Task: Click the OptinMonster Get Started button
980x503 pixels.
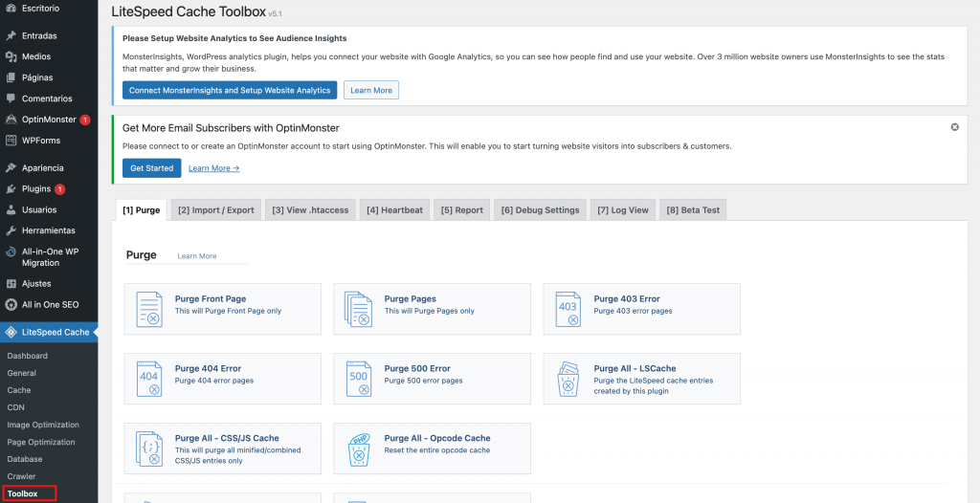Action: pyautogui.click(x=151, y=168)
